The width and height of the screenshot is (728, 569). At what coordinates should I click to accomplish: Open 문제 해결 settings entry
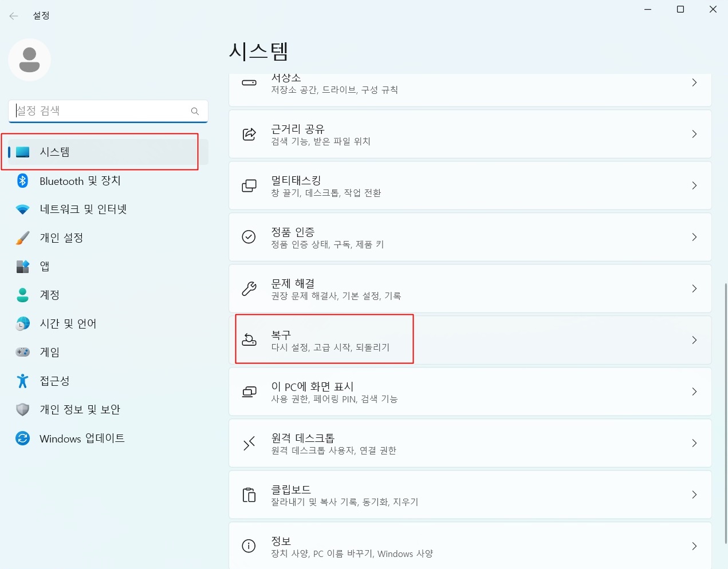point(470,289)
